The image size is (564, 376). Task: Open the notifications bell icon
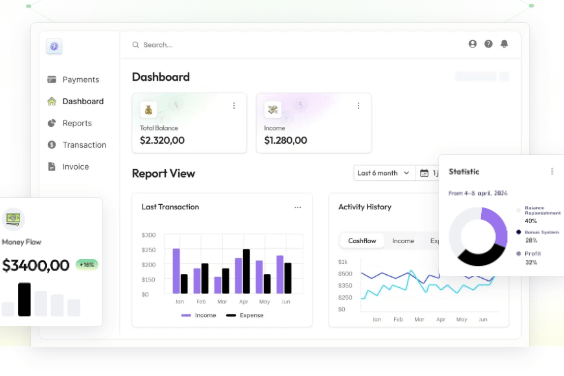tap(504, 44)
